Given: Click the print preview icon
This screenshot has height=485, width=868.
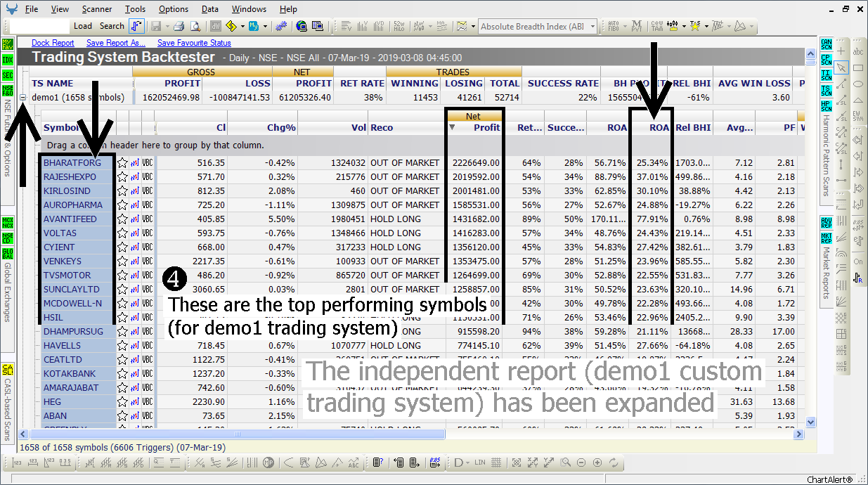Looking at the screenshot, I should 195,26.
